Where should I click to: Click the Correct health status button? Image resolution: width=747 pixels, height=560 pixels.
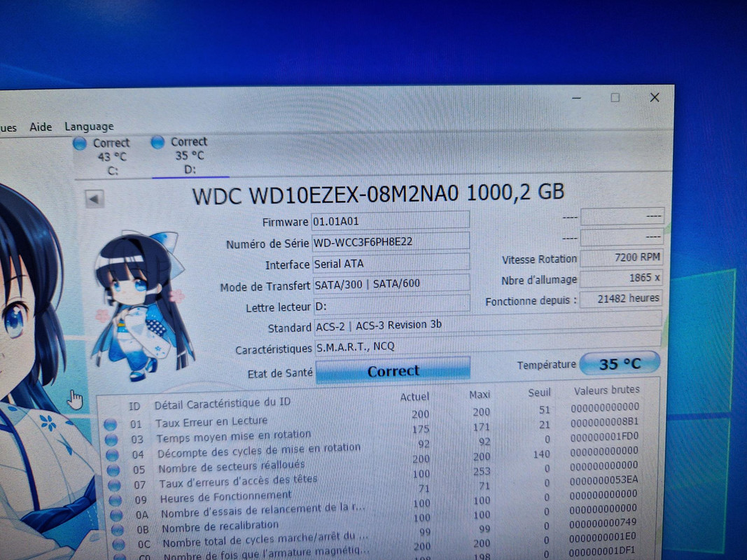pyautogui.click(x=393, y=371)
